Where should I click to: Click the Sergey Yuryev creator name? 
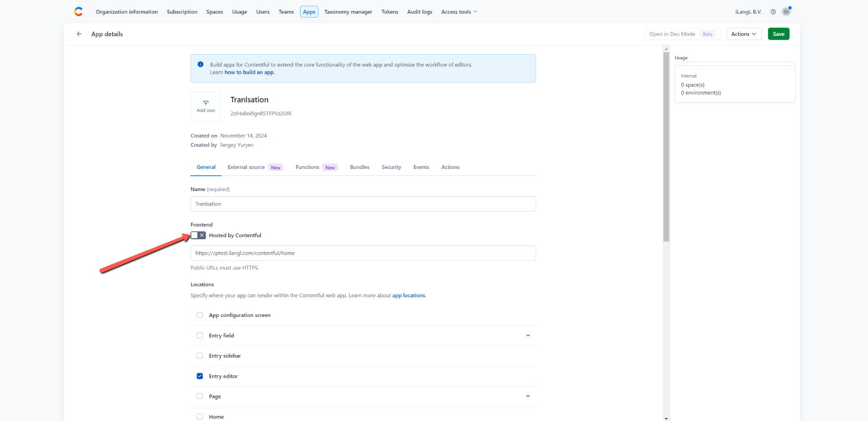(x=236, y=145)
